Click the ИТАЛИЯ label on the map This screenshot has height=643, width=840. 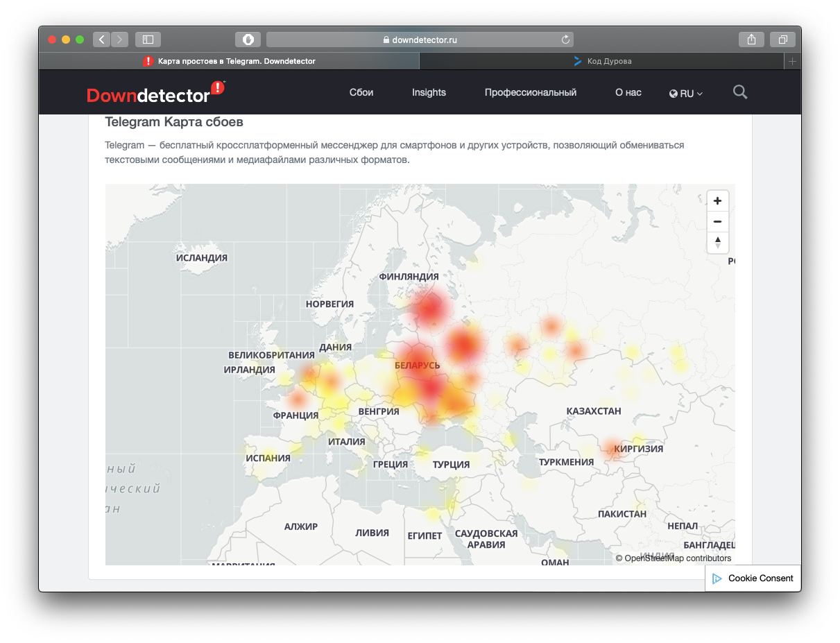pyautogui.click(x=346, y=441)
